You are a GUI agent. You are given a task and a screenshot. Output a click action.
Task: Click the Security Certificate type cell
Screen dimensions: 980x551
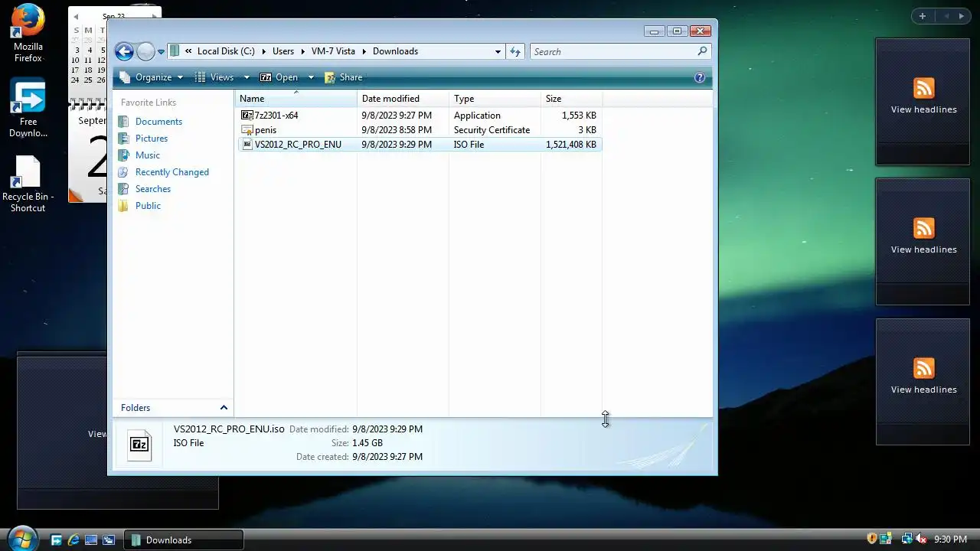click(492, 130)
